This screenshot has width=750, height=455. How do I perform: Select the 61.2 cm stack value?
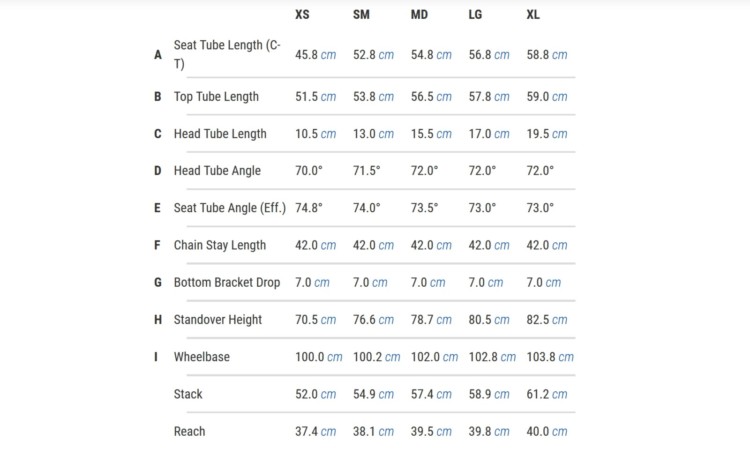coord(547,394)
